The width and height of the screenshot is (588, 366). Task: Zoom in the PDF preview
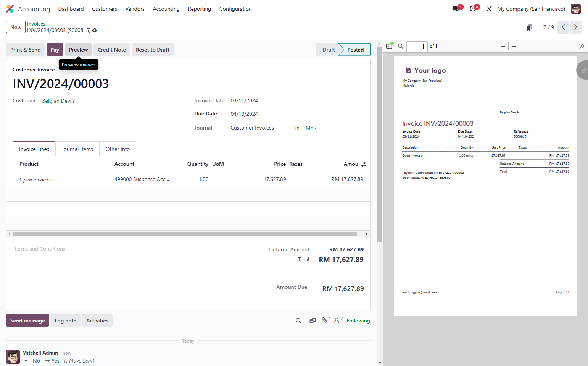514,46
